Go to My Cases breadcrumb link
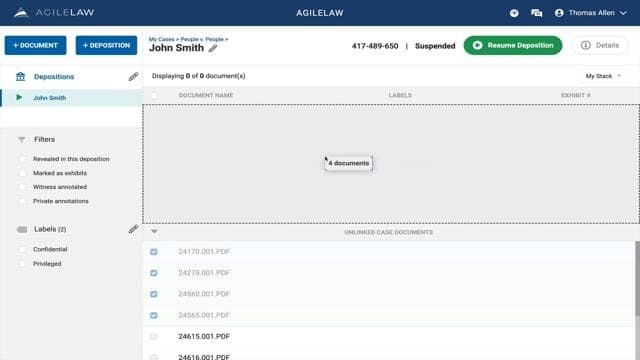This screenshot has height=360, width=640. click(x=161, y=39)
